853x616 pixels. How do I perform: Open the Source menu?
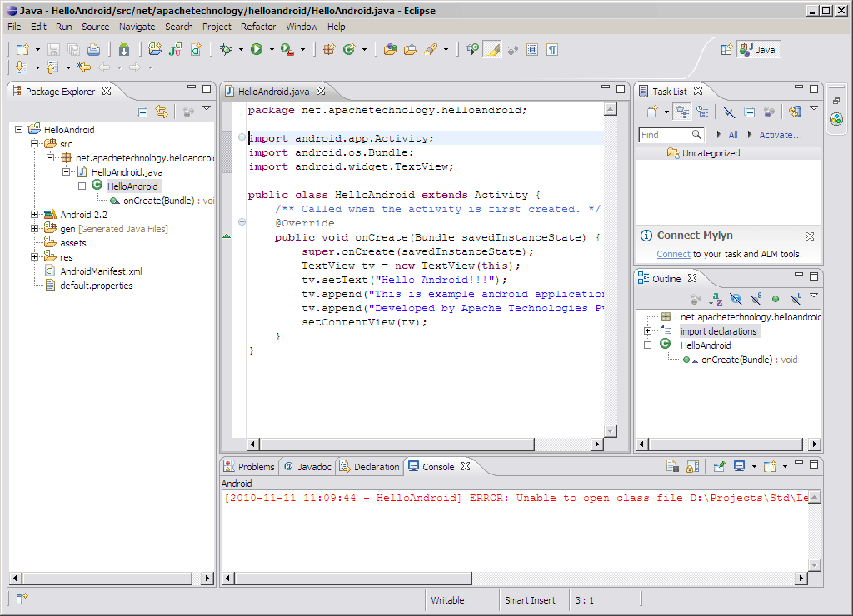(x=95, y=27)
